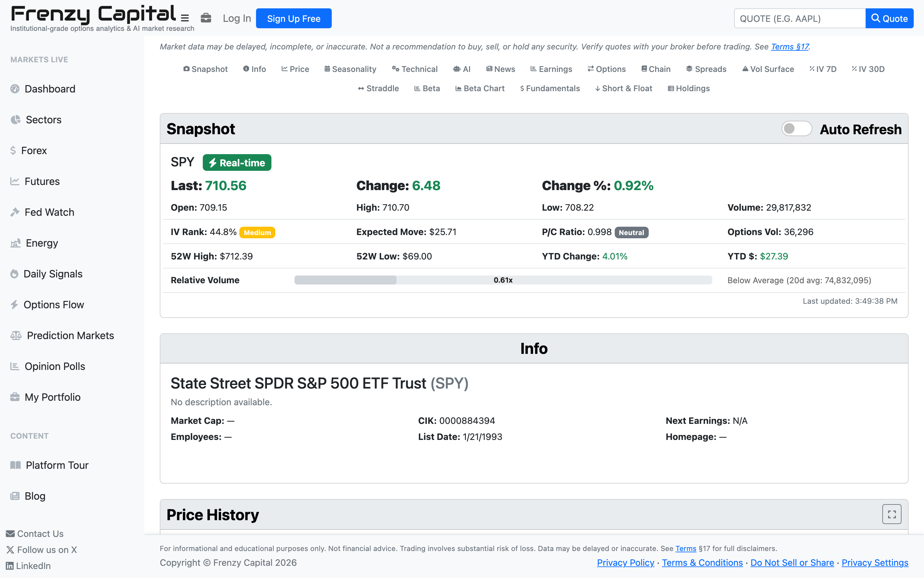Open the Holdings tab

click(x=689, y=89)
